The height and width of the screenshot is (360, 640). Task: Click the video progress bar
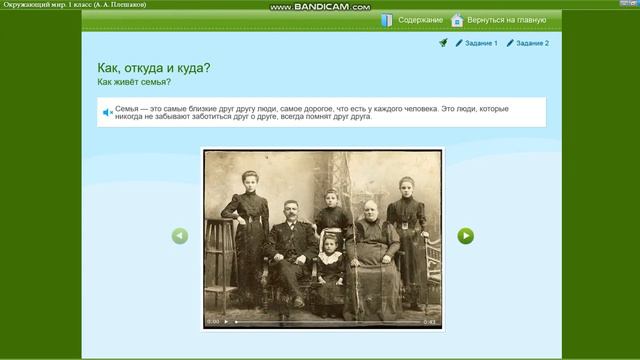[327, 322]
